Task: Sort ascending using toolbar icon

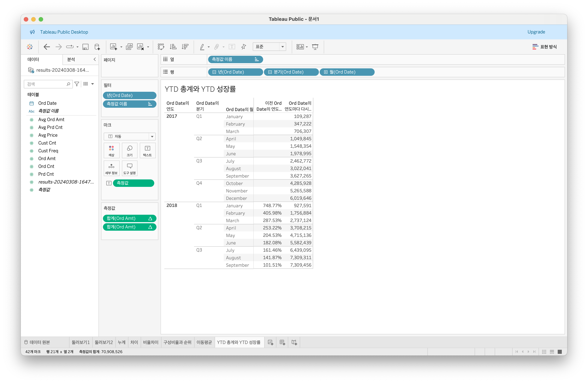Action: 173,47
